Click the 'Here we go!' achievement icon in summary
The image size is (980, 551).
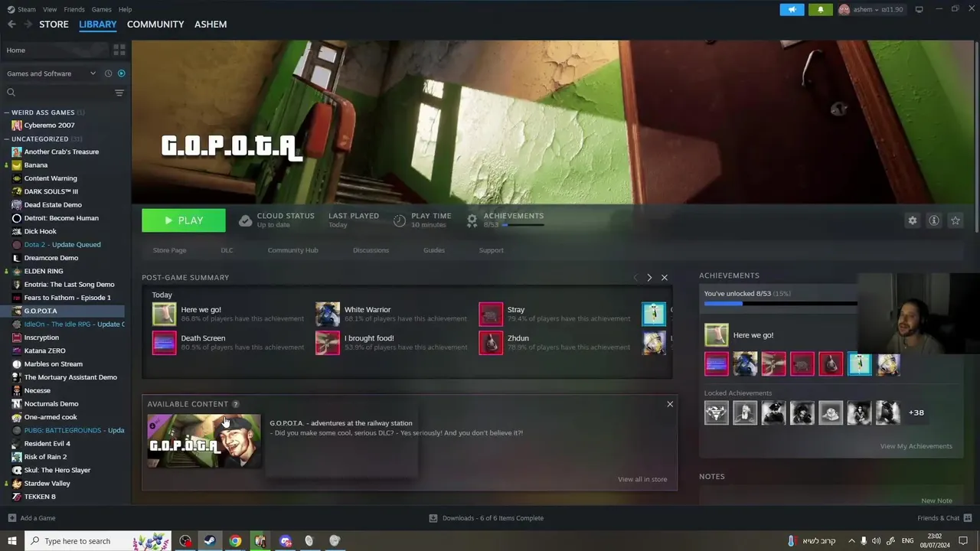[164, 314]
